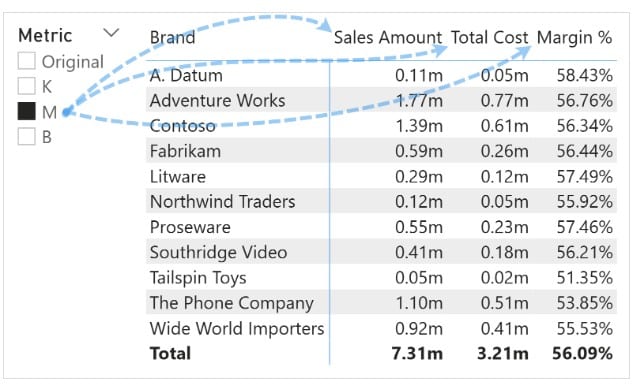This screenshot has width=638, height=387.
Task: Select the Litware row label
Action: [178, 177]
